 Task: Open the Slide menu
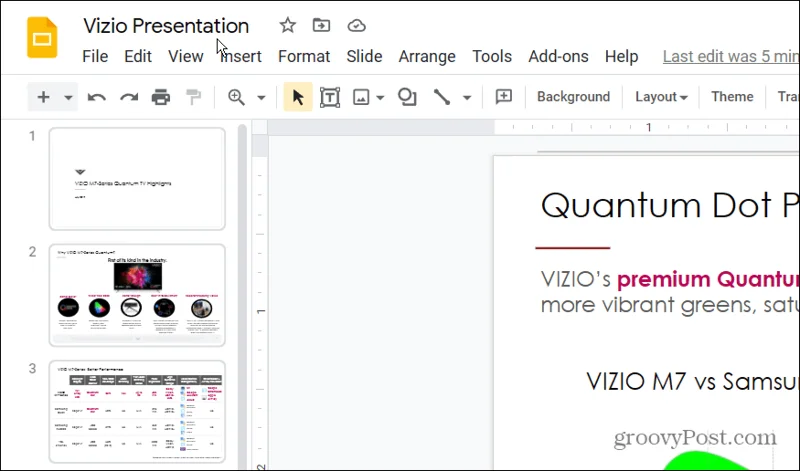coord(364,56)
